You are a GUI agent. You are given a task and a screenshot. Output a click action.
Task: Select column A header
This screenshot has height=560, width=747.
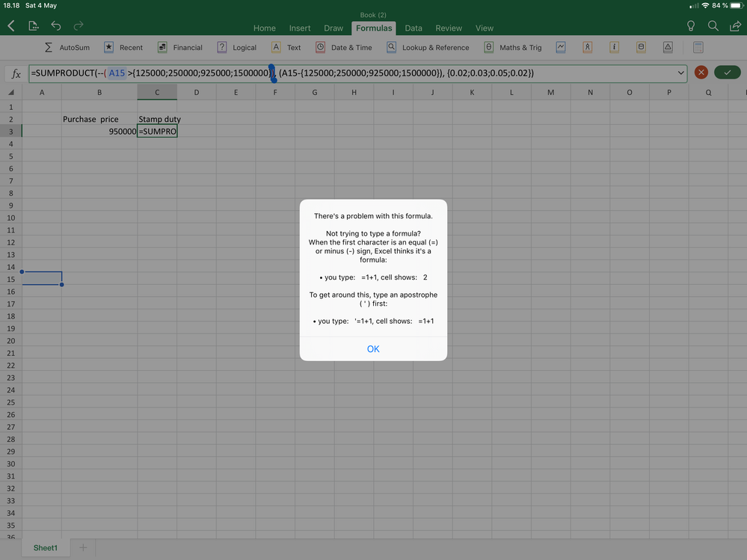tap(42, 93)
